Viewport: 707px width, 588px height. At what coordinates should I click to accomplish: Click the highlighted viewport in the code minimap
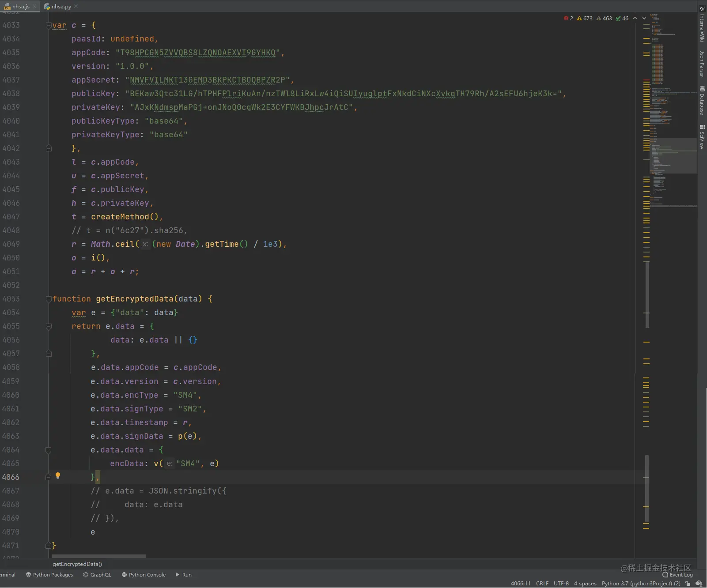673,155
